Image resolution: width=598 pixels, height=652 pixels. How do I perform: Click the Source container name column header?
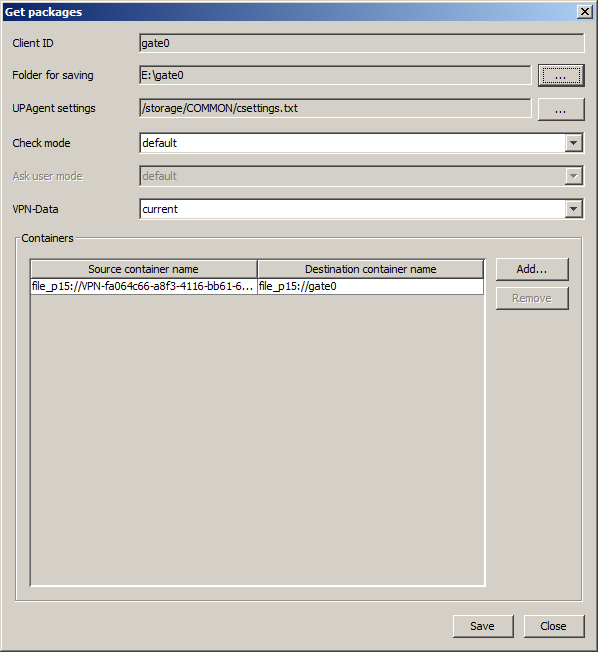point(144,269)
